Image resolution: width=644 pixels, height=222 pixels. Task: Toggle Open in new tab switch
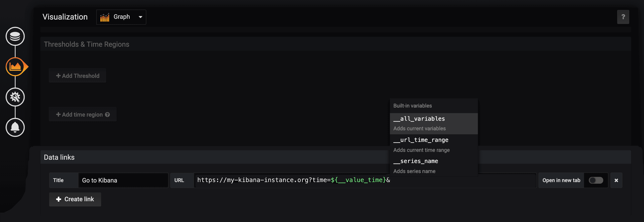(596, 180)
